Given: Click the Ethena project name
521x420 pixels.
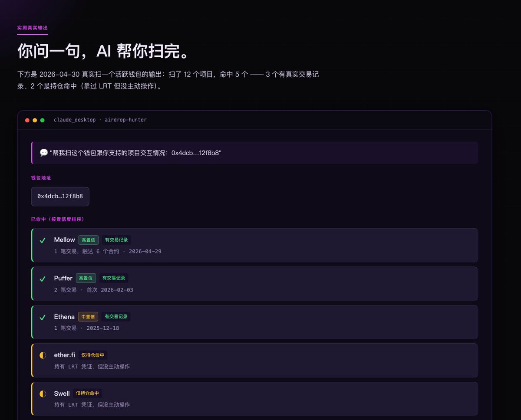Looking at the screenshot, I should [64, 317].
